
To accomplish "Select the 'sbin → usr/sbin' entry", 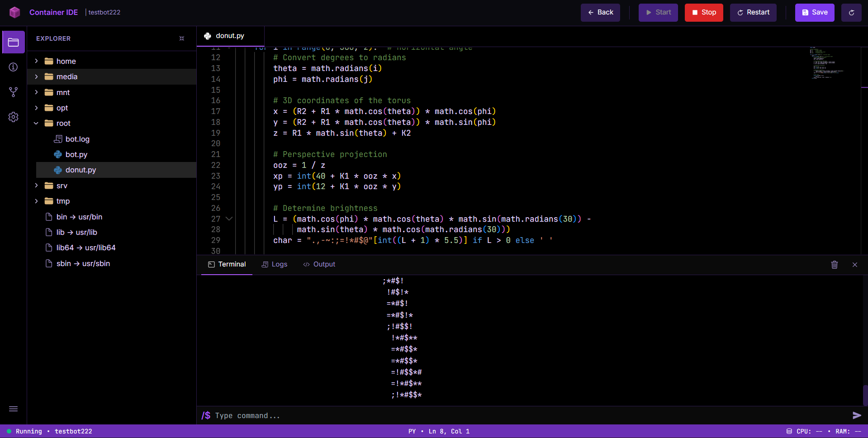I will point(112,263).
